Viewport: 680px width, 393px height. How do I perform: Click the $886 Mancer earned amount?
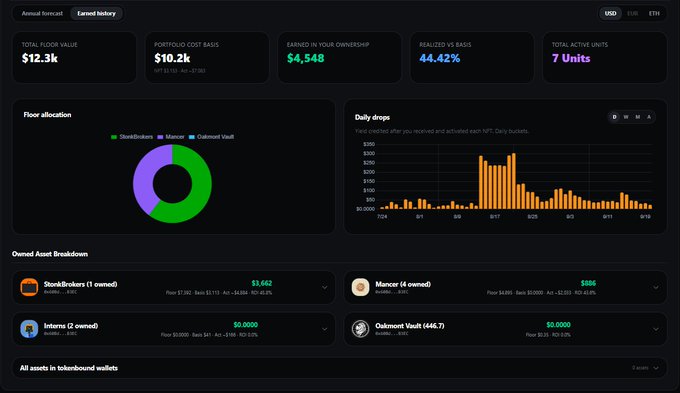tap(588, 283)
